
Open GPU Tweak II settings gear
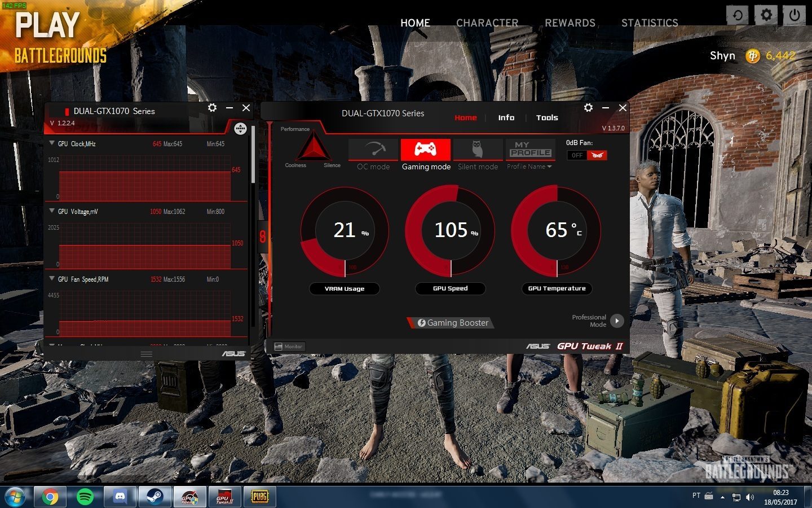click(588, 108)
